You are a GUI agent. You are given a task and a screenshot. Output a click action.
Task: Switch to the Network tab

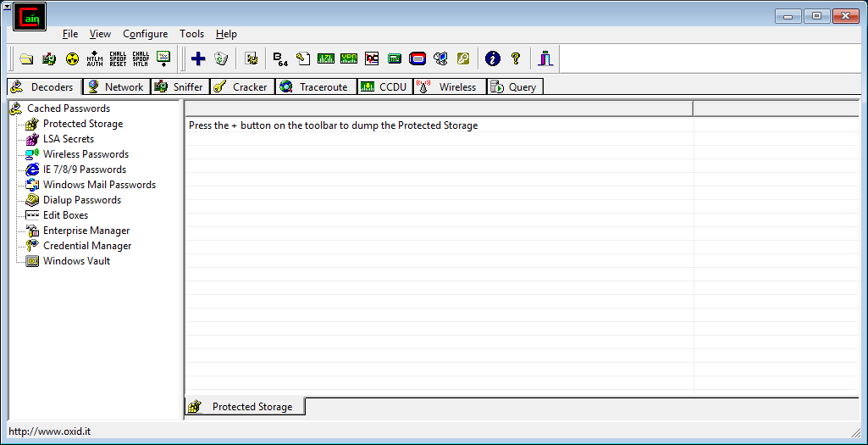117,87
